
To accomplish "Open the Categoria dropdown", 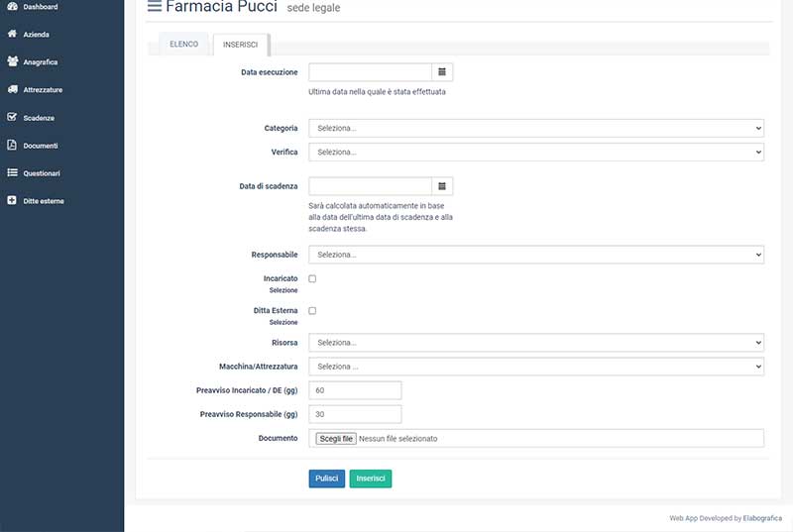I will (536, 129).
